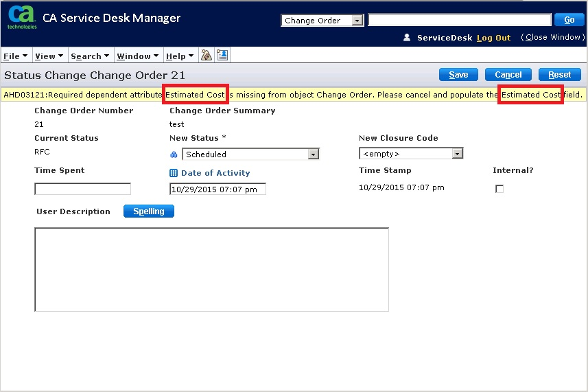Screen dimensions: 588x392
Task: Open the Window menu
Action: click(x=137, y=56)
